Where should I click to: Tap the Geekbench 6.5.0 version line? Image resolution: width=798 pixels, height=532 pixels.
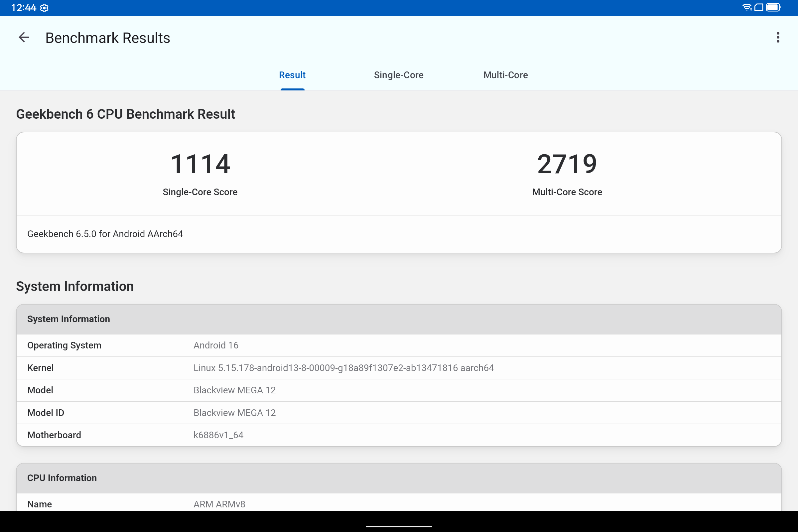pyautogui.click(x=105, y=234)
